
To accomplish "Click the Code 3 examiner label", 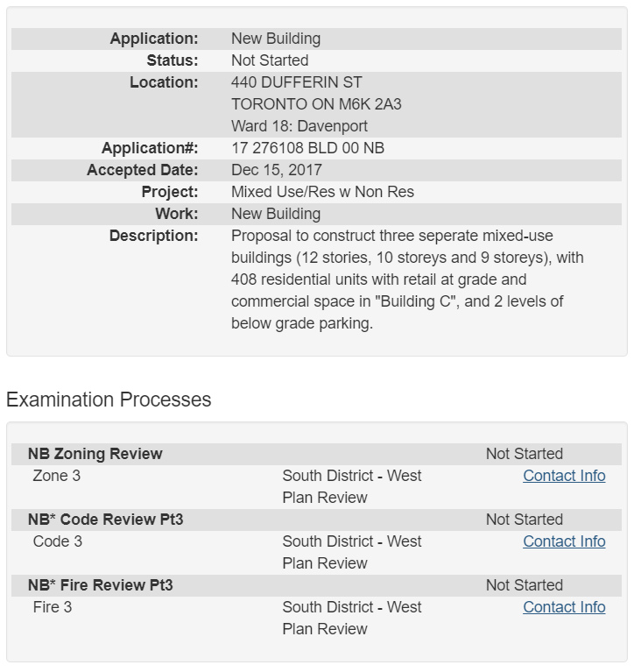I will [58, 541].
